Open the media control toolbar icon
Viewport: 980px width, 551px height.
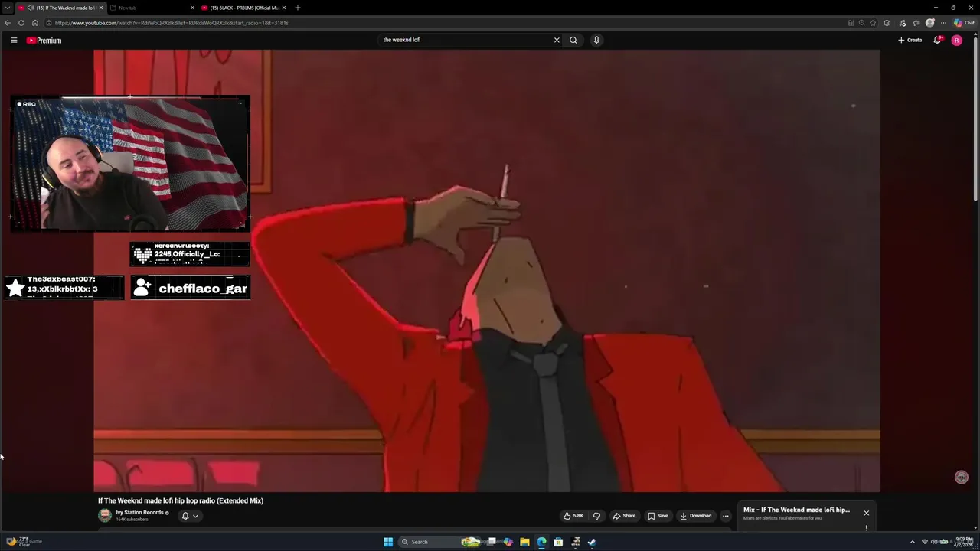pyautogui.click(x=902, y=23)
